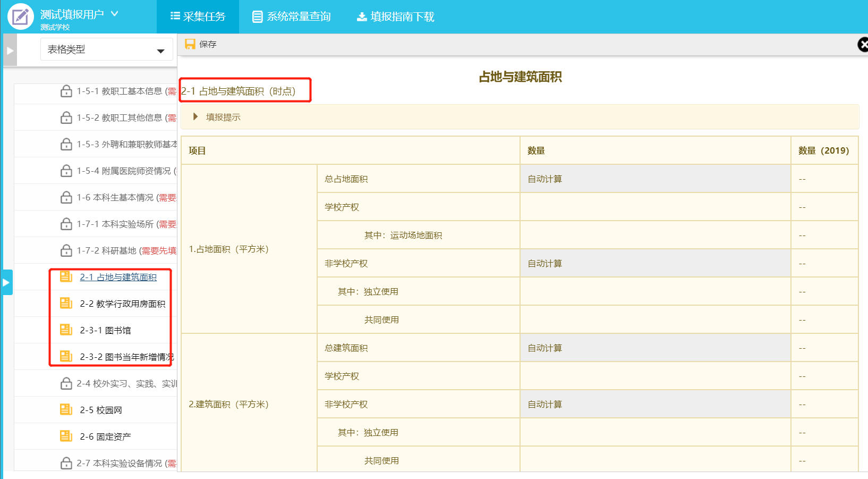868x479 pixels.
Task: Open the 系统常量查询 menu item
Action: click(x=292, y=17)
